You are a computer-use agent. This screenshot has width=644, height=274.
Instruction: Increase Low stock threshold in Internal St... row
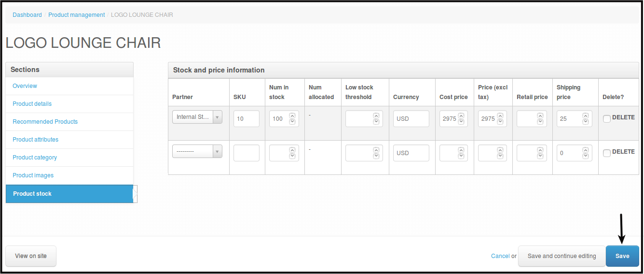[376, 115]
